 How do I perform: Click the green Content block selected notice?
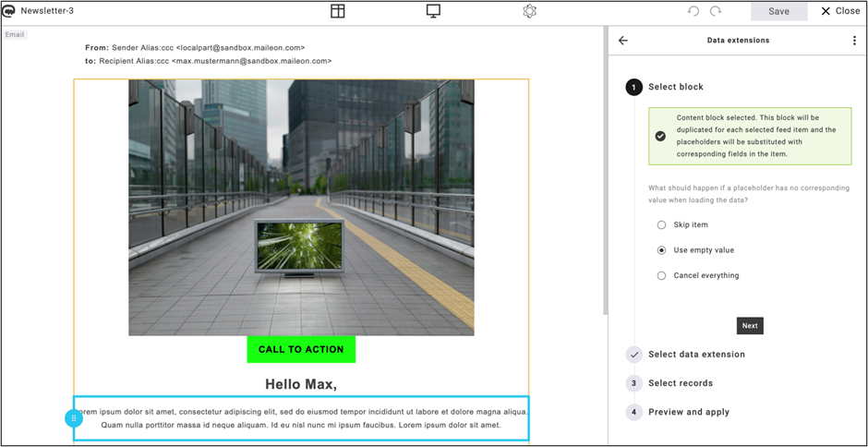tap(750, 137)
